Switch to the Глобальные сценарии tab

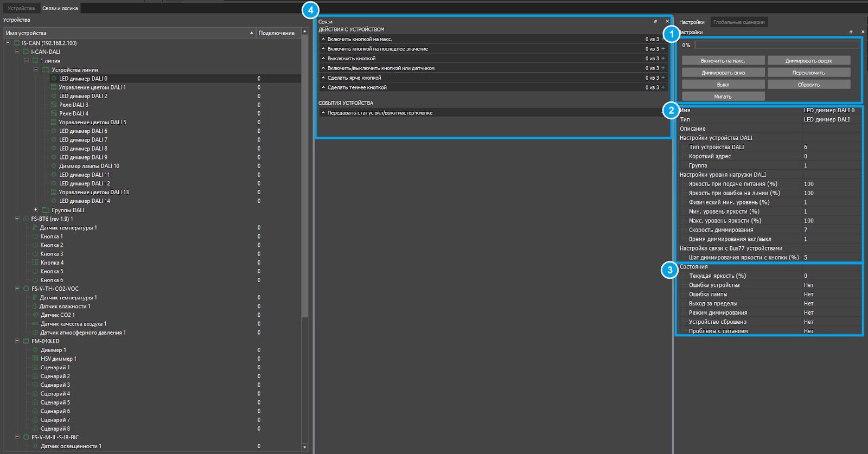point(738,22)
